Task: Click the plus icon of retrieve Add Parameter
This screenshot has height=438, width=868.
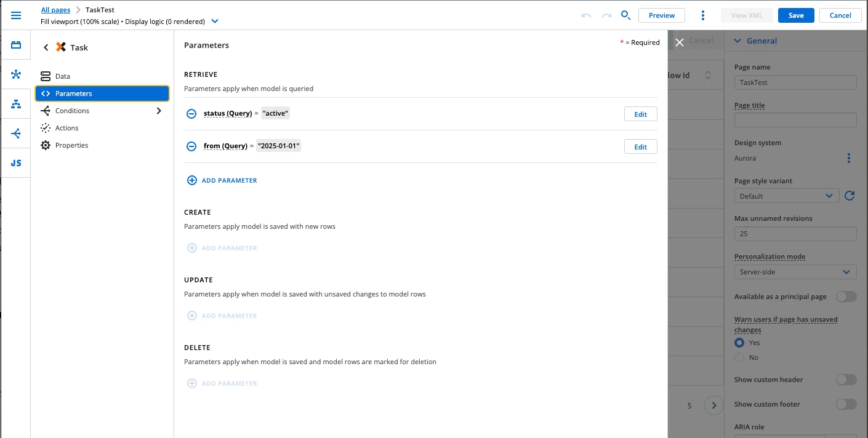Action: tap(191, 180)
